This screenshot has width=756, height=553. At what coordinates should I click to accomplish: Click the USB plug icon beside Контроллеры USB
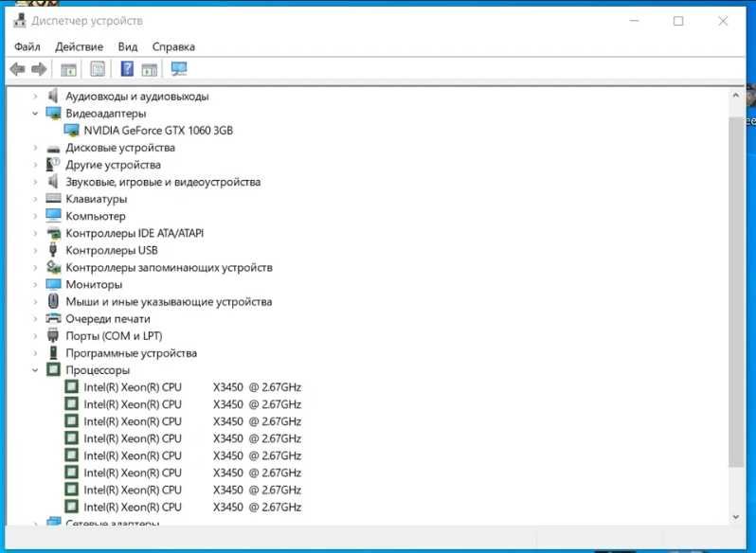(53, 250)
